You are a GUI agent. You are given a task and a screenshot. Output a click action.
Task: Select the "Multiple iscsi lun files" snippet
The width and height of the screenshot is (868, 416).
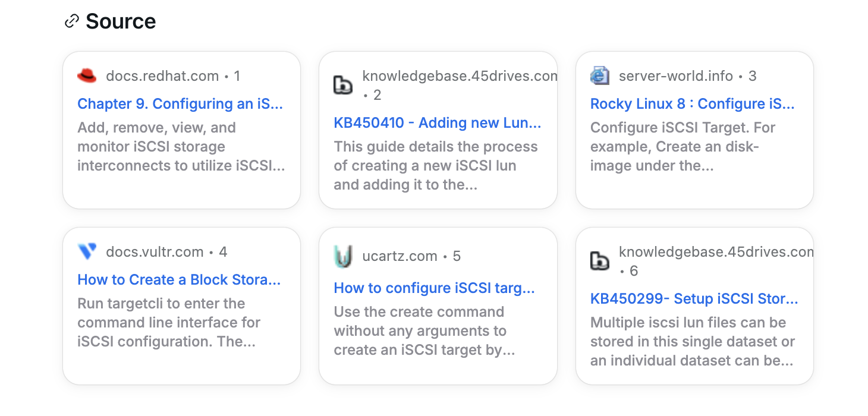[x=692, y=342]
